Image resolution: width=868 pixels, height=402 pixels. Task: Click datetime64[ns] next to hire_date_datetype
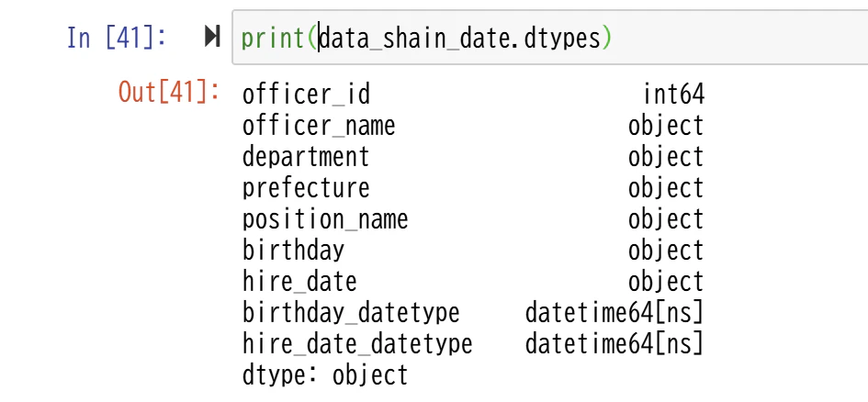coord(614,344)
